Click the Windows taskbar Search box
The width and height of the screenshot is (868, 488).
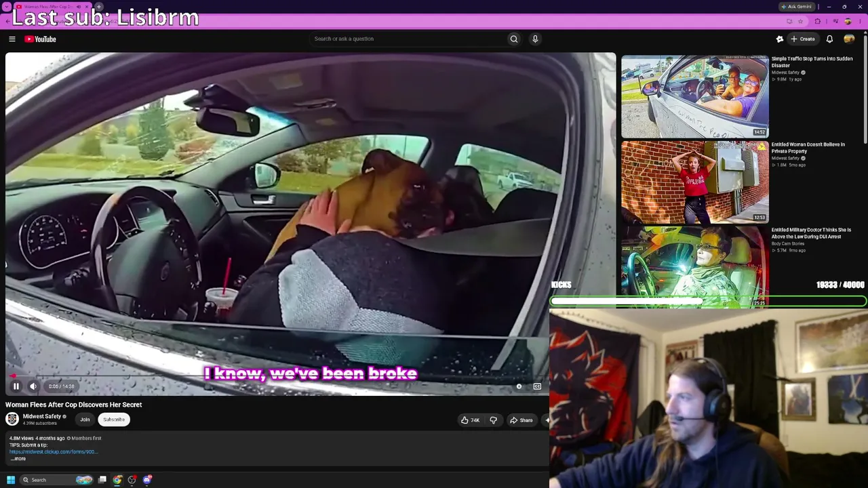click(56, 480)
